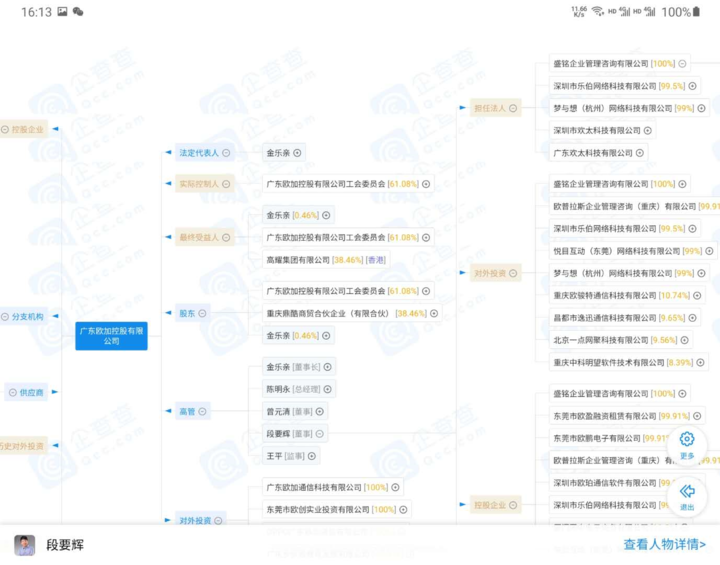Collapse 盛铭企业管理咨询 under 担任法人
The width and height of the screenshot is (720, 565).
pyautogui.click(x=682, y=64)
